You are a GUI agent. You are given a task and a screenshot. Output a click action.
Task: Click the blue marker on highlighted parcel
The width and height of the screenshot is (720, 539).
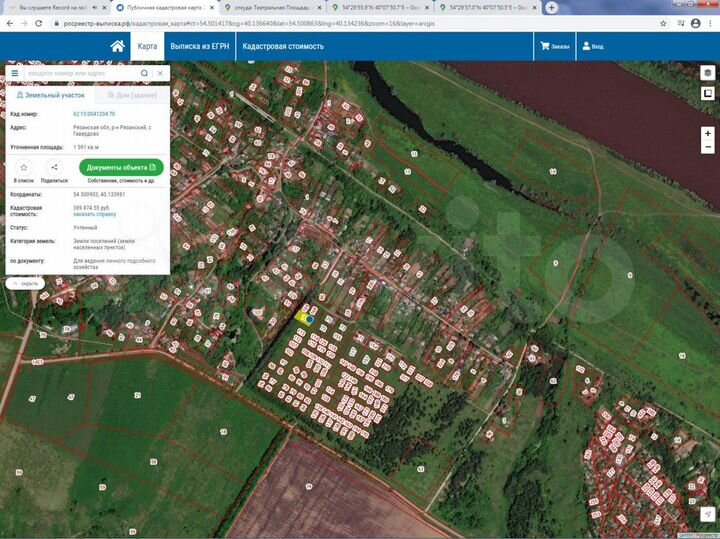coord(310,319)
